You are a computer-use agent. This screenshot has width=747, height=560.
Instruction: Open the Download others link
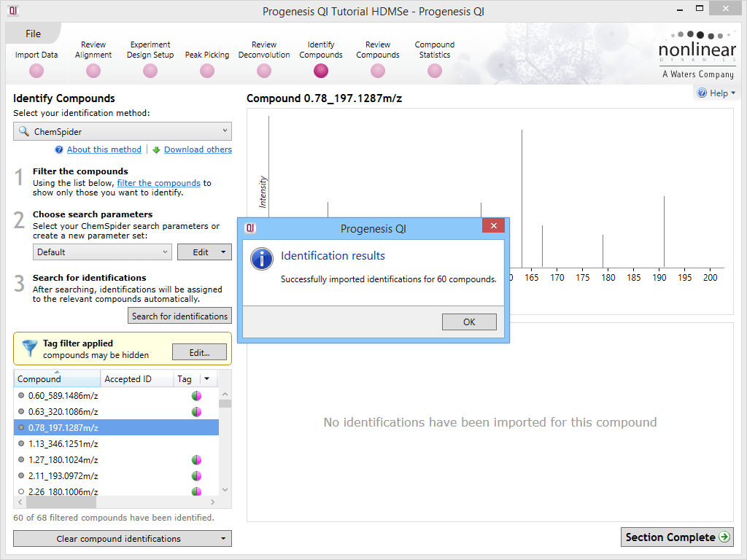[198, 149]
